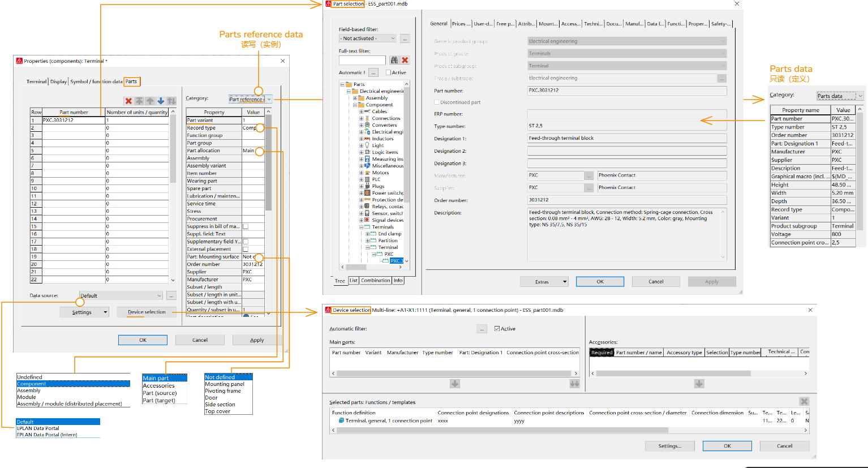The width and height of the screenshot is (868, 468).
Task: Click the sort up-down arrows icon
Action: 171,101
